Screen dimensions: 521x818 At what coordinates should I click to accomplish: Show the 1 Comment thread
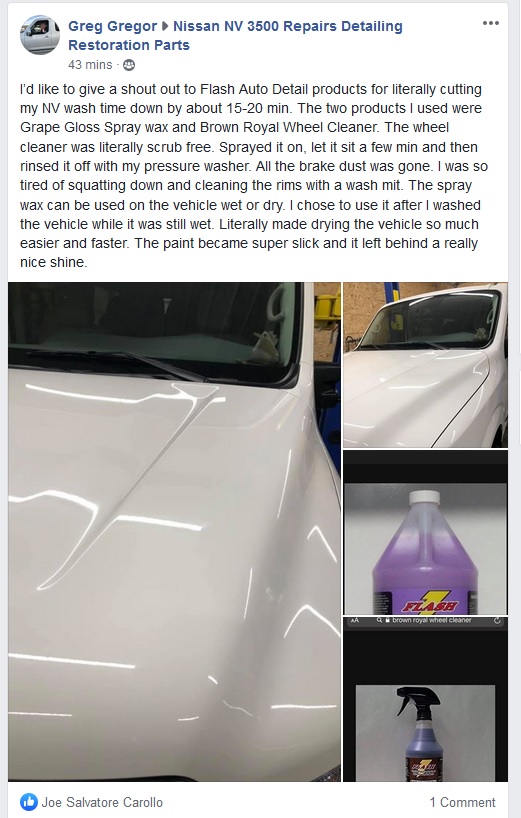point(463,802)
